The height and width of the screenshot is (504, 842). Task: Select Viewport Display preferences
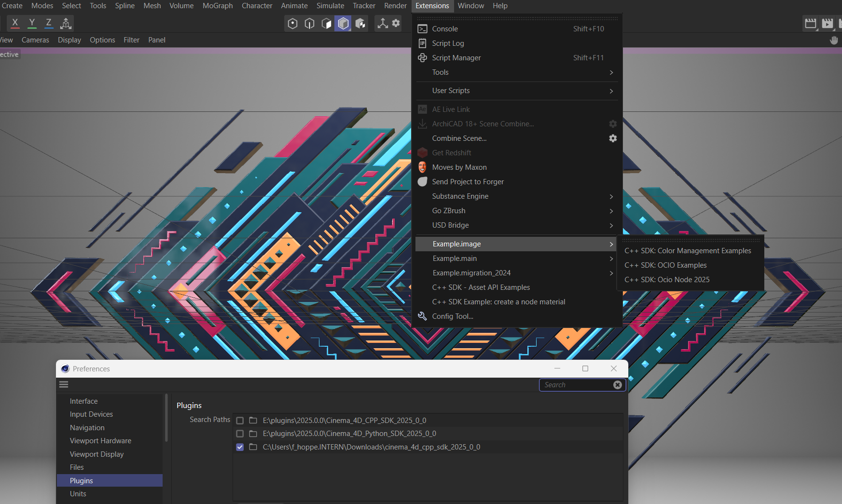(110, 454)
